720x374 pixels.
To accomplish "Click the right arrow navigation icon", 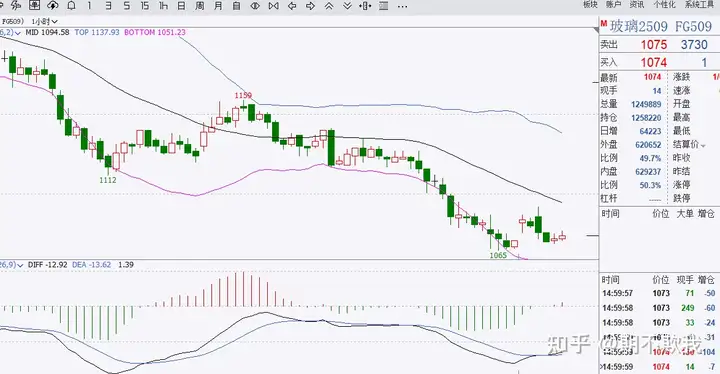I will (x=310, y=6).
